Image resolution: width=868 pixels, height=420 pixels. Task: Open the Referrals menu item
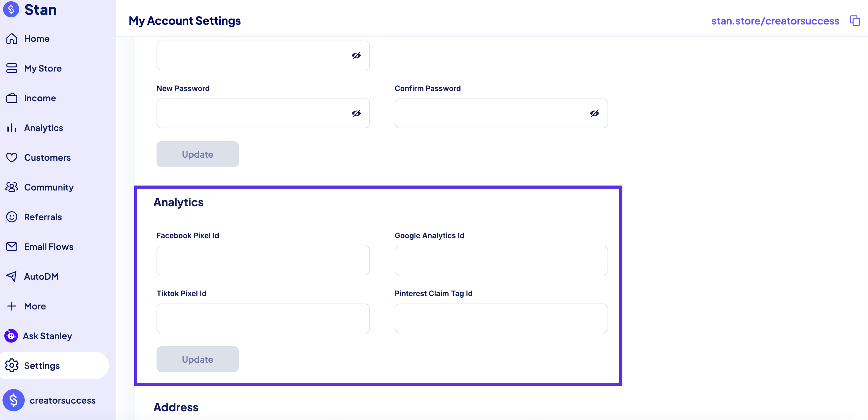[x=34, y=217]
